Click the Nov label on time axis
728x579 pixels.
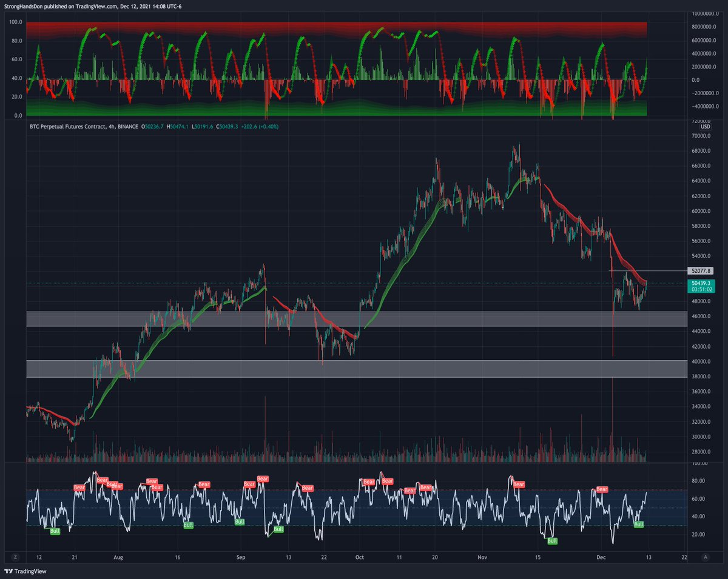coord(482,557)
